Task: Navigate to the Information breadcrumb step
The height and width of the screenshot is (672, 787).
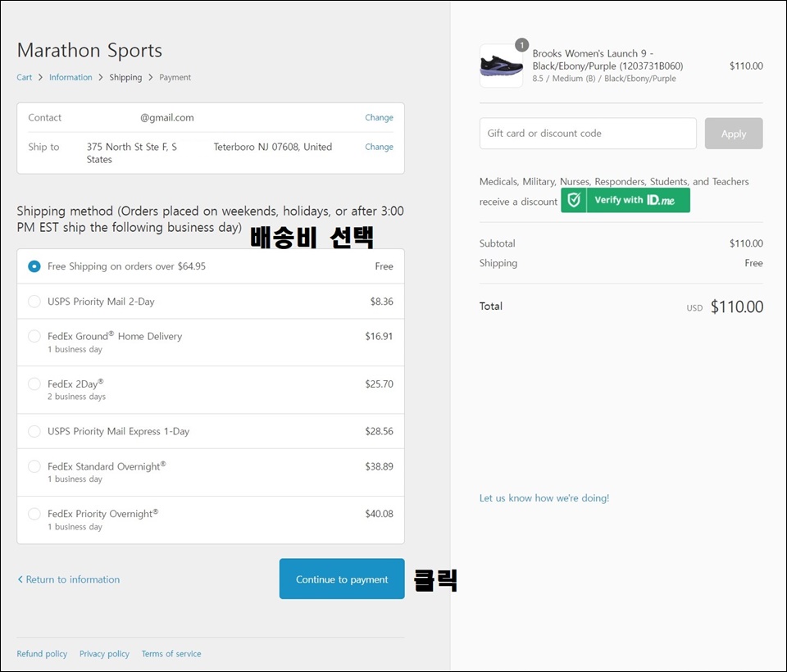Action: tap(71, 77)
